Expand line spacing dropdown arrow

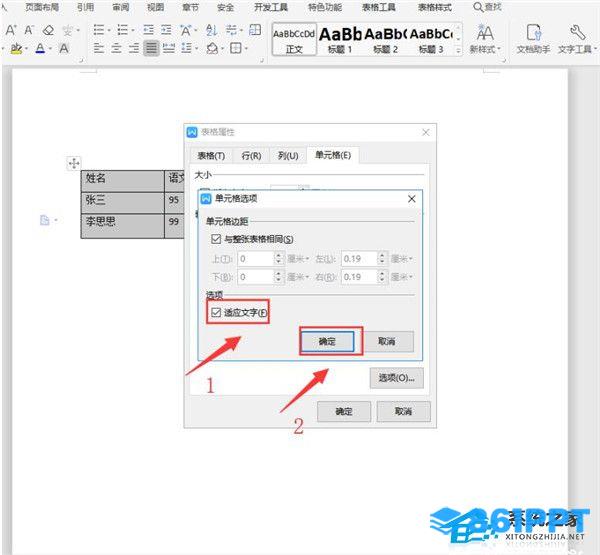(197, 49)
